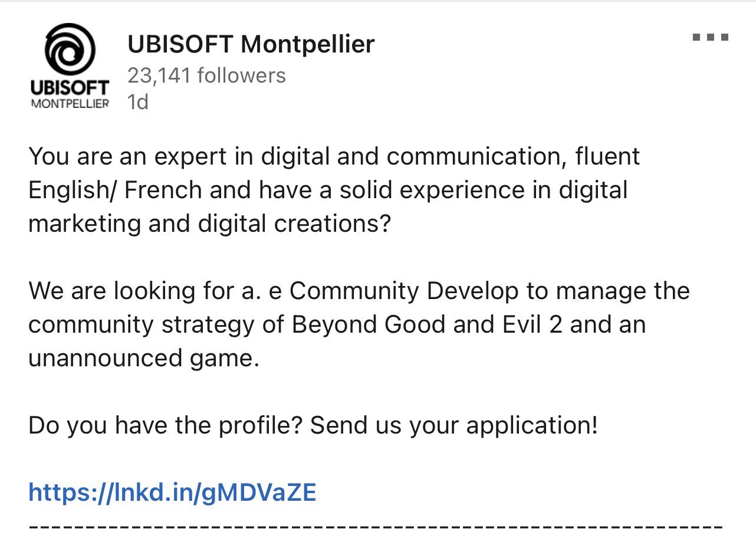Image resolution: width=756 pixels, height=558 pixels.
Task: Click the dashed separator line below link
Action: [x=375, y=525]
